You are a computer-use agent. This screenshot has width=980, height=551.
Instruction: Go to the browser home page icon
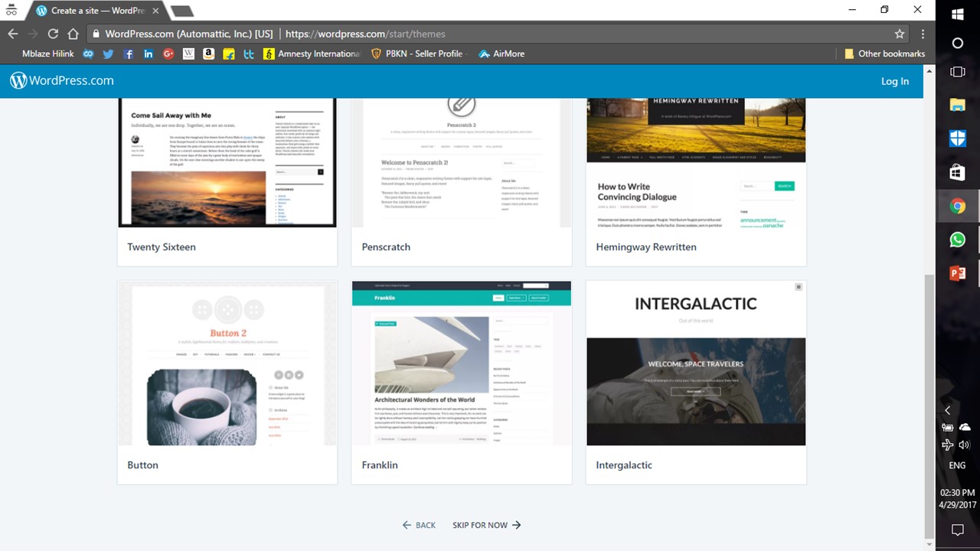(x=73, y=34)
